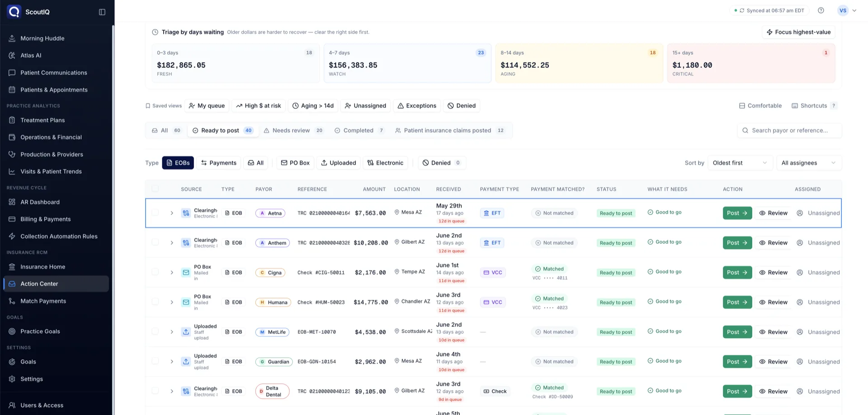Expand the Delta Dental row chevron
Screen dimensions: 868x415
coord(172,392)
